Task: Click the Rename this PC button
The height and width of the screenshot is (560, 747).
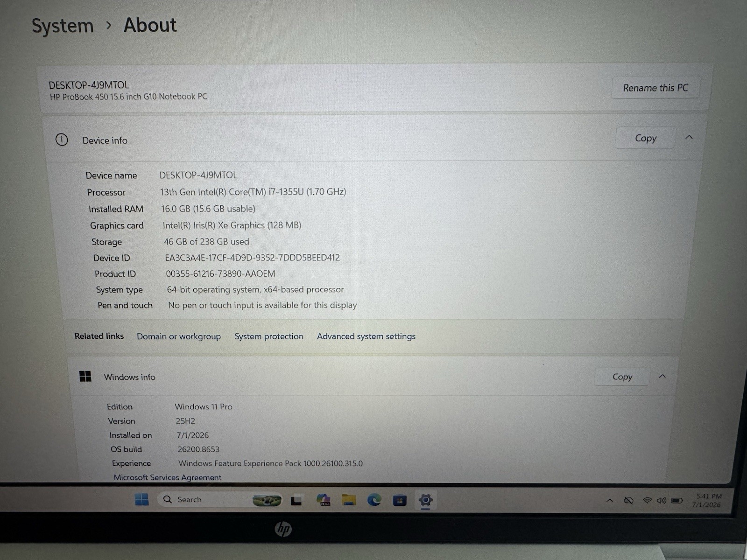Action: click(x=655, y=88)
